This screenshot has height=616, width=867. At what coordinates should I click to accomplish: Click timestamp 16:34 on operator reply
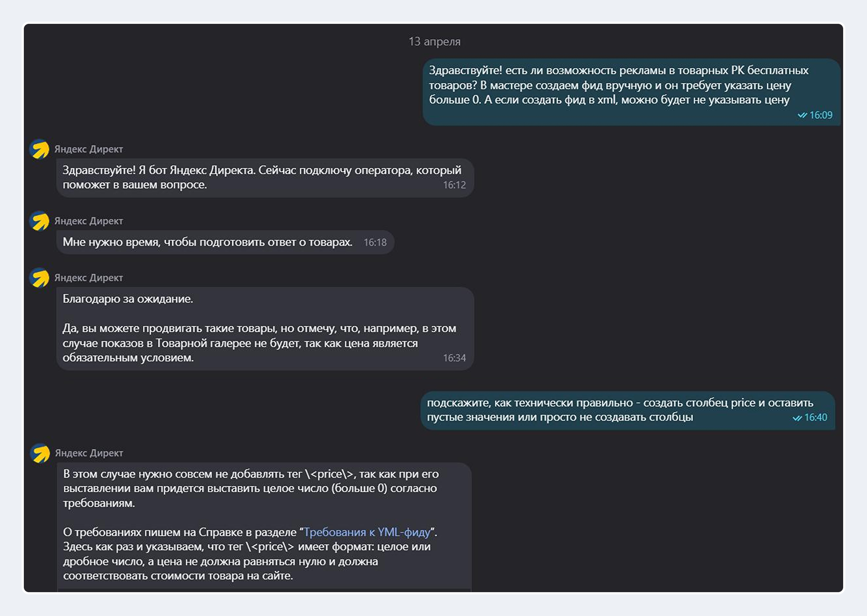[454, 358]
